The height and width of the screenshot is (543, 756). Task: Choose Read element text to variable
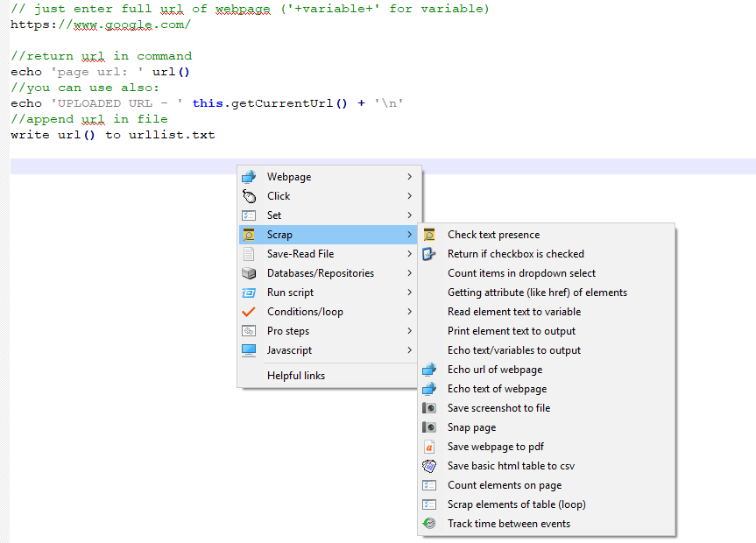point(514,312)
